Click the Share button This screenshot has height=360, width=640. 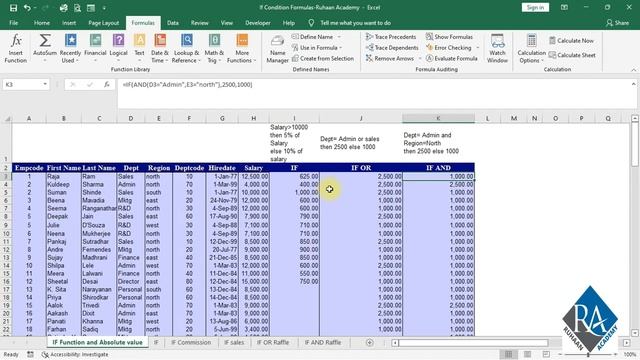pyautogui.click(x=618, y=23)
